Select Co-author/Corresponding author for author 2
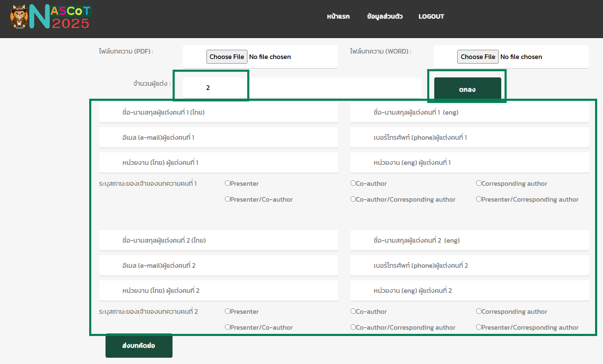This screenshot has width=603, height=364. (353, 327)
